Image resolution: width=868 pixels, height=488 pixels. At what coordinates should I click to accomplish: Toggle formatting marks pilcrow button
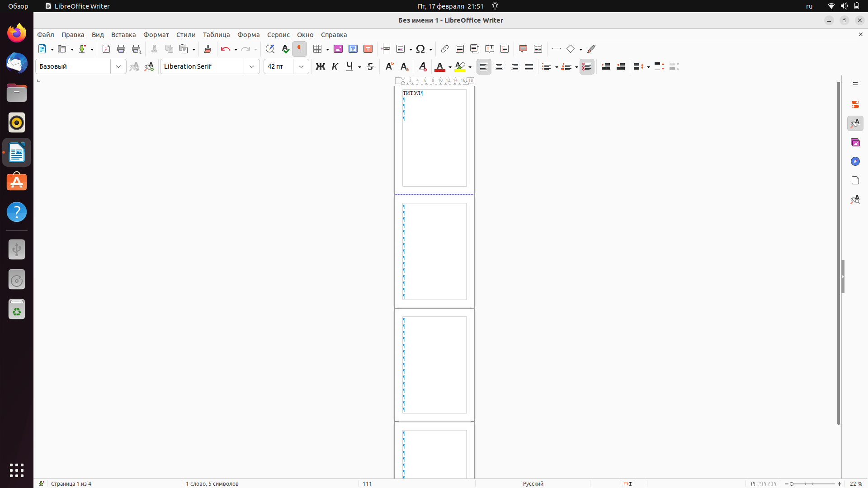[299, 49]
